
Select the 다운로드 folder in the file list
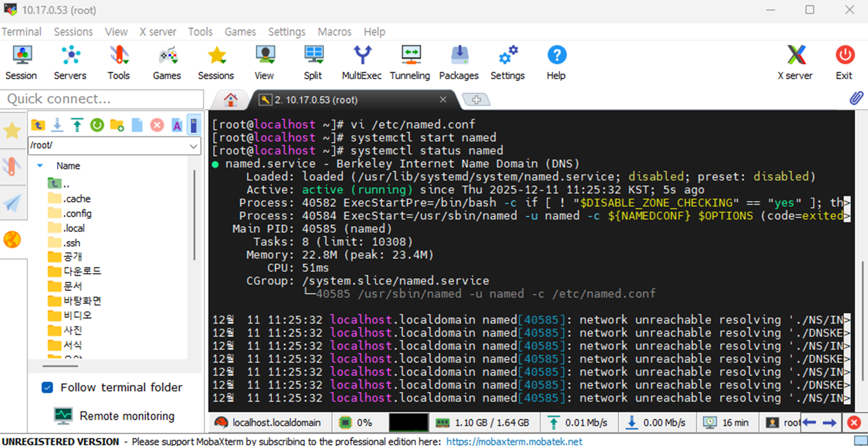[x=74, y=271]
